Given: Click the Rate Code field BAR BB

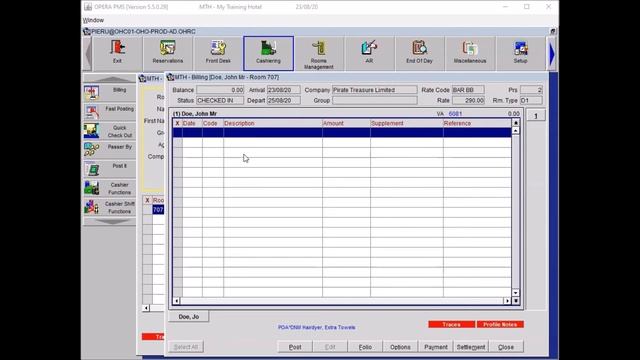Looking at the screenshot, I should pos(468,90).
